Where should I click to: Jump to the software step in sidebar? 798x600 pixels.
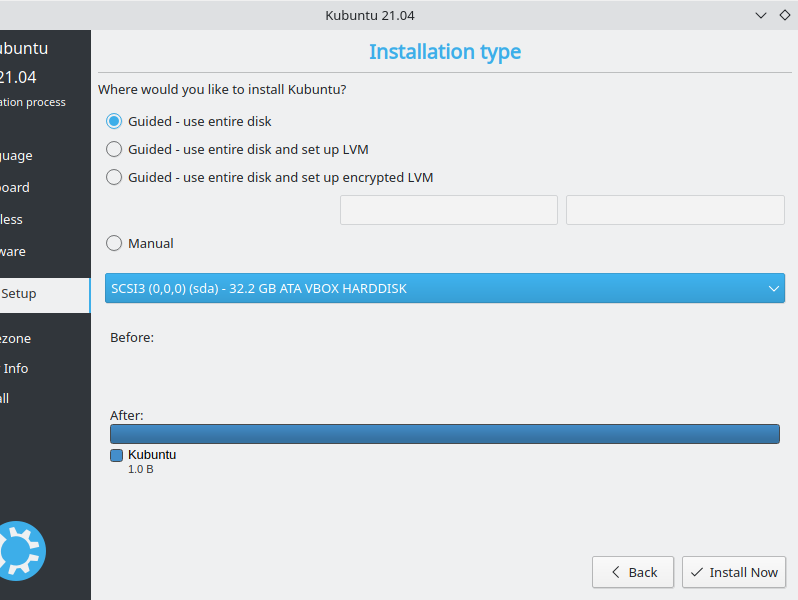pyautogui.click(x=13, y=251)
